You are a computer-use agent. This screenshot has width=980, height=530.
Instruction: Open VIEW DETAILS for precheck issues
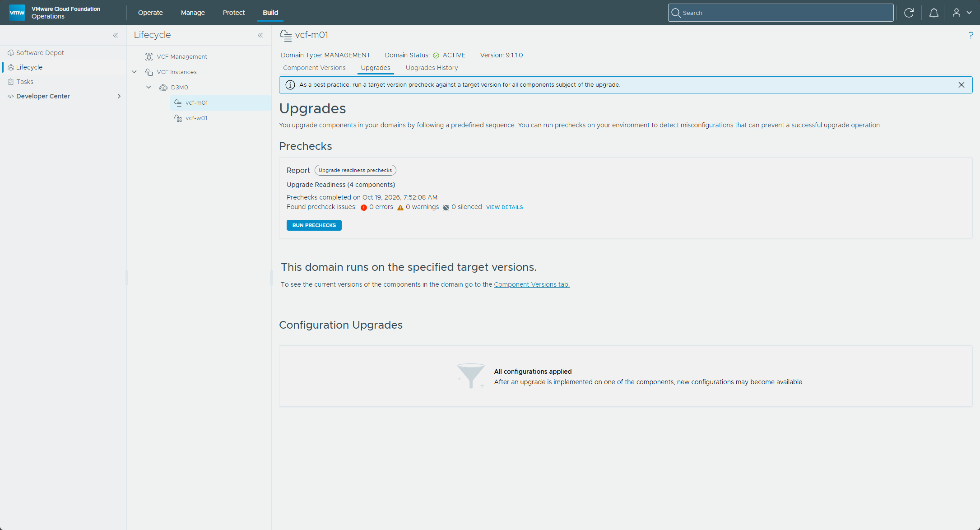point(504,207)
